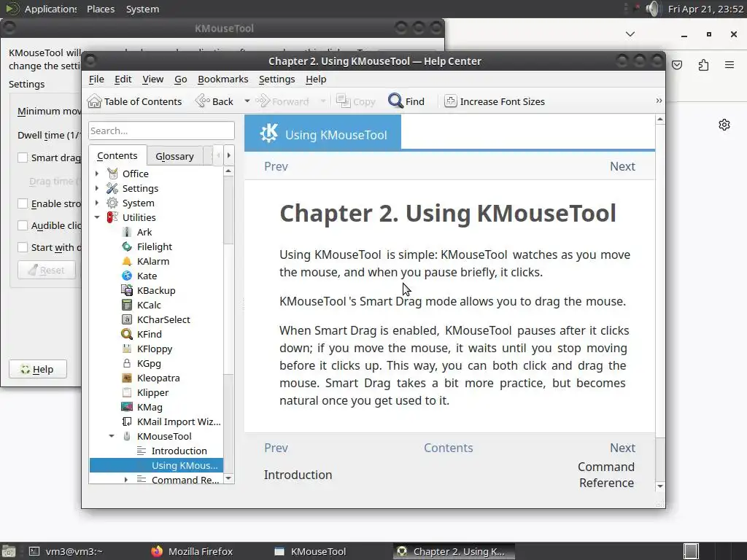The image size is (747, 560).
Task: Select the Klipper clipboard icon
Action: (127, 393)
